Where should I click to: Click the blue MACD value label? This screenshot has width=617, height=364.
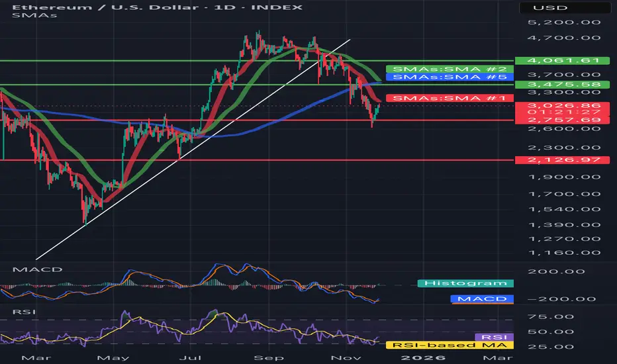click(482, 299)
